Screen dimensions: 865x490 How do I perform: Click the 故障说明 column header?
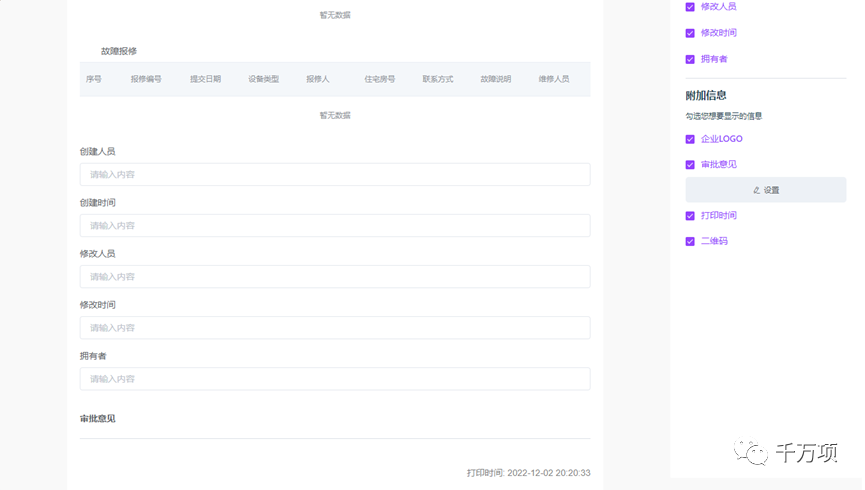tap(495, 79)
